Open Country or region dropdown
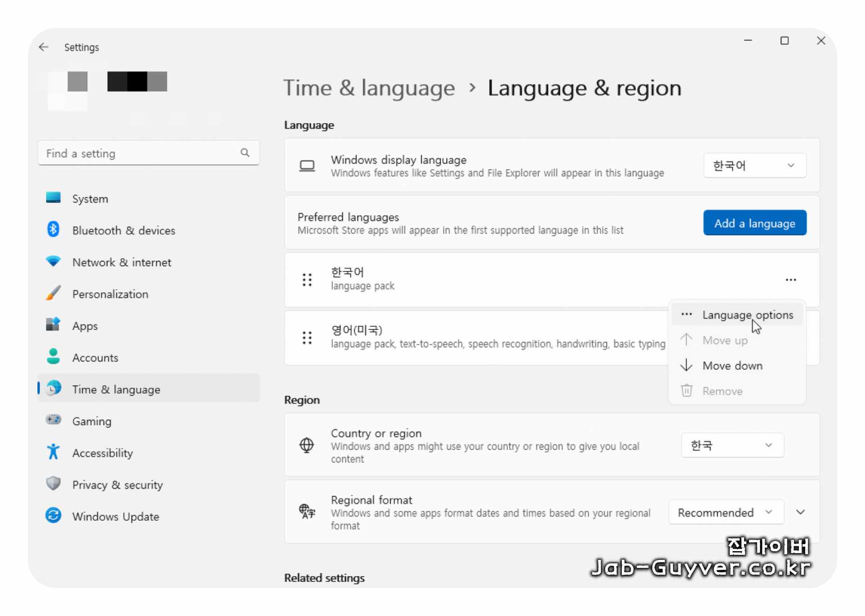The width and height of the screenshot is (865, 616). (x=732, y=445)
